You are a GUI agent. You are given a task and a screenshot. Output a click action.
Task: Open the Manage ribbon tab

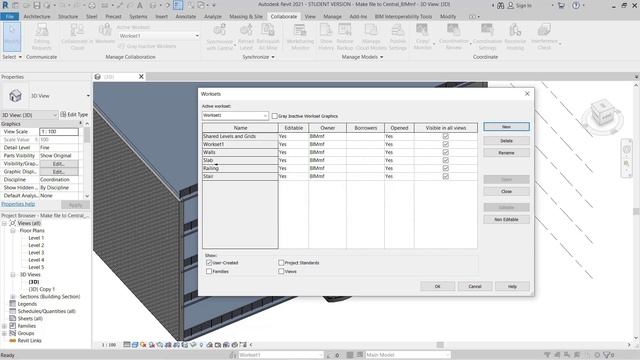pyautogui.click(x=332, y=17)
